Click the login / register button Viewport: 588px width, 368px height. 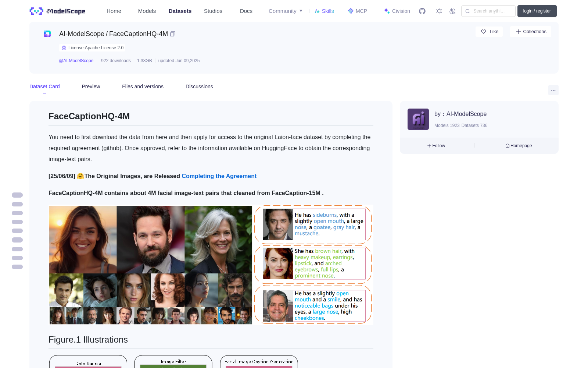pos(537,11)
